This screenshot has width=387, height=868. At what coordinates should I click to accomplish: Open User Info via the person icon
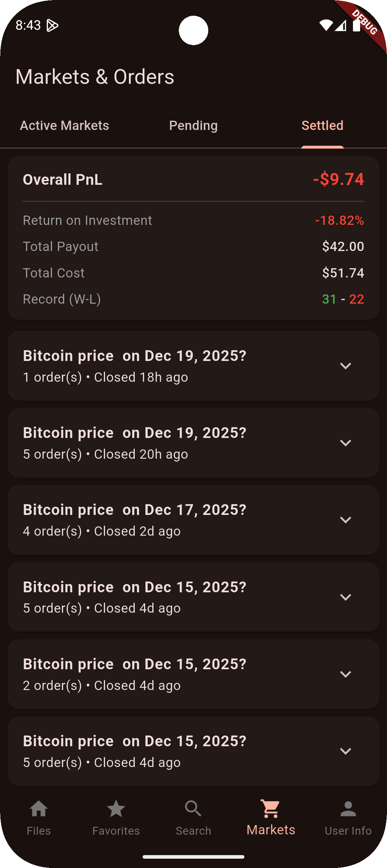point(348,809)
